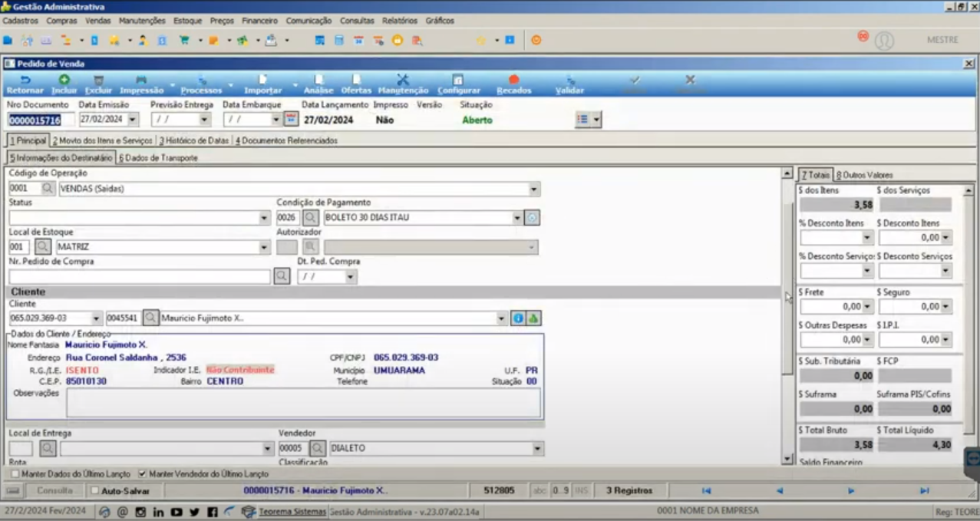The height and width of the screenshot is (521, 980).
Task: Expand the DIALETO vendedor dropdown
Action: [x=538, y=448]
